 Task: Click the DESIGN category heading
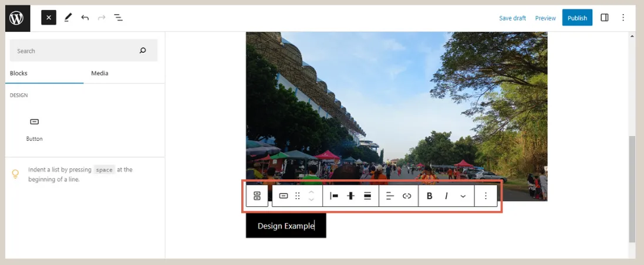point(19,95)
